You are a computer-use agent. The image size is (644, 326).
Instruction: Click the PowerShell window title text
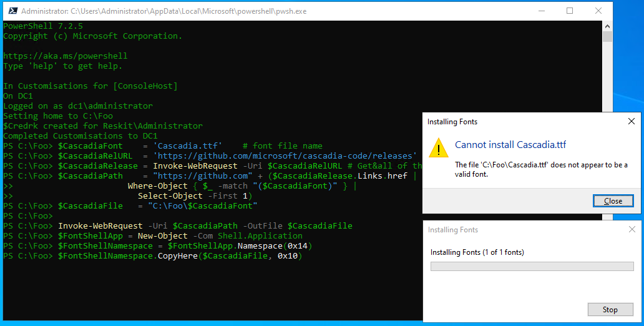(164, 11)
